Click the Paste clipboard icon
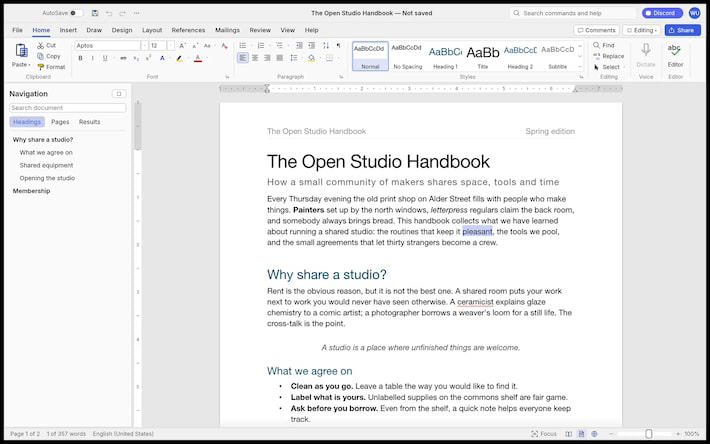The width and height of the screenshot is (710, 444). pos(21,50)
